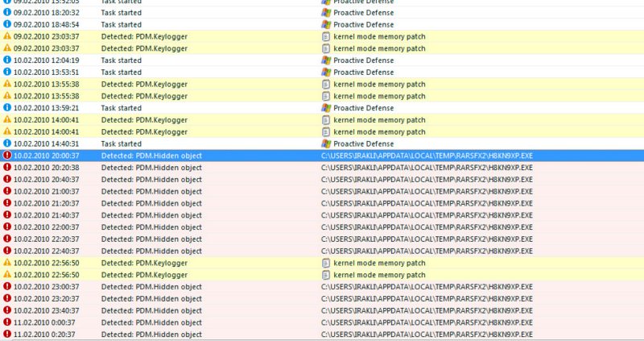644x341 pixels.
Task: Click the Proactive Defense icon in the 13:53:51 row
Action: coord(326,73)
